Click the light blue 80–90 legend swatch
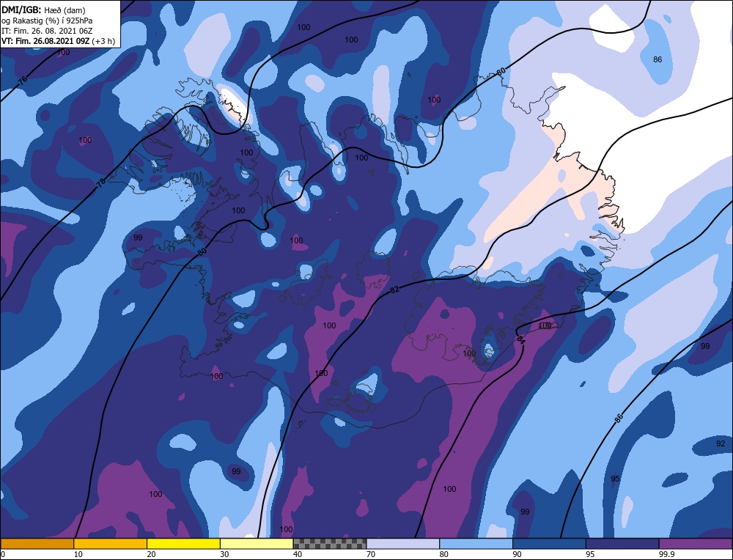733x560 pixels. pyautogui.click(x=476, y=543)
